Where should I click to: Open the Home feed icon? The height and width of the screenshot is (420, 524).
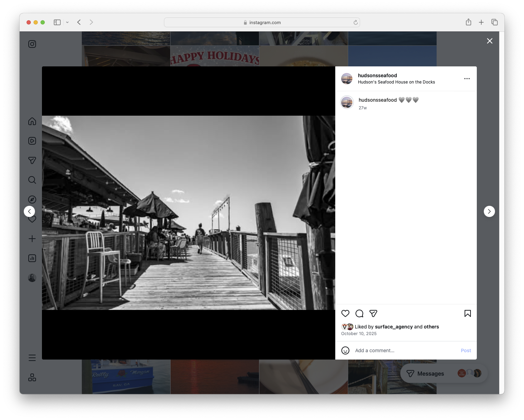click(x=32, y=121)
